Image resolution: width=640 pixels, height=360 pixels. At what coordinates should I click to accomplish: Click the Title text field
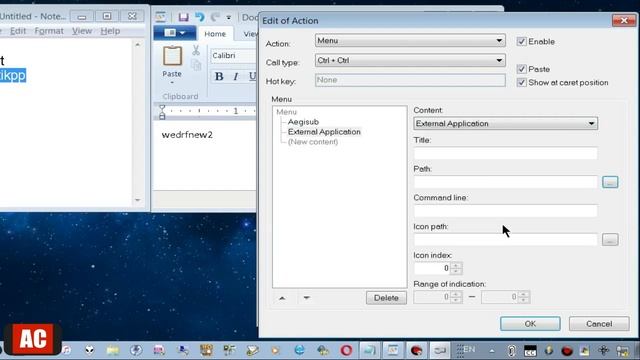pyautogui.click(x=506, y=153)
